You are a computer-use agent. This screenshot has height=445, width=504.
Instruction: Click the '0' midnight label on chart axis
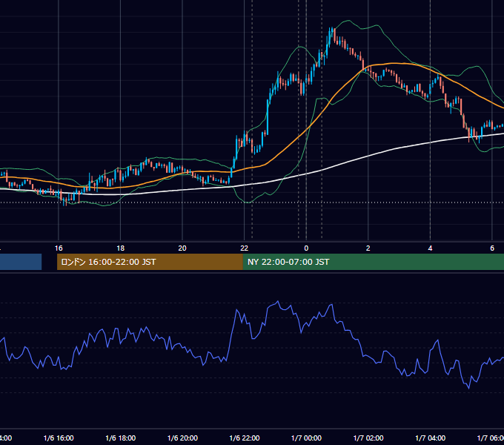(x=306, y=248)
